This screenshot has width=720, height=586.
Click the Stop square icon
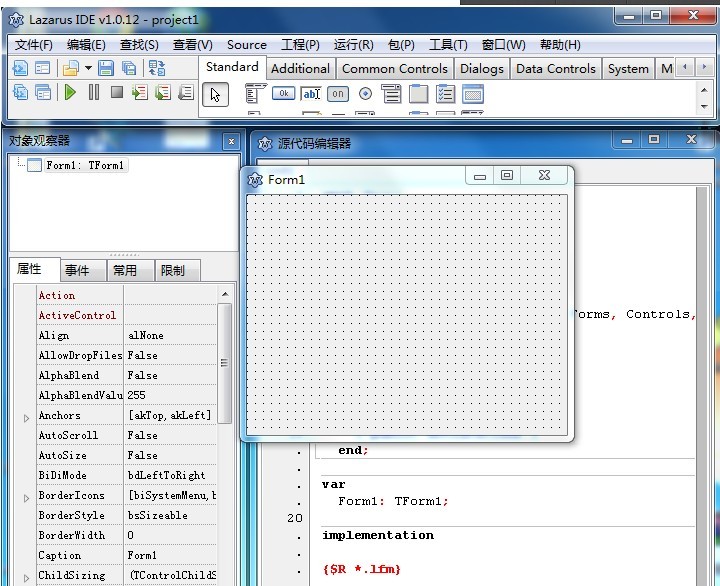(117, 92)
